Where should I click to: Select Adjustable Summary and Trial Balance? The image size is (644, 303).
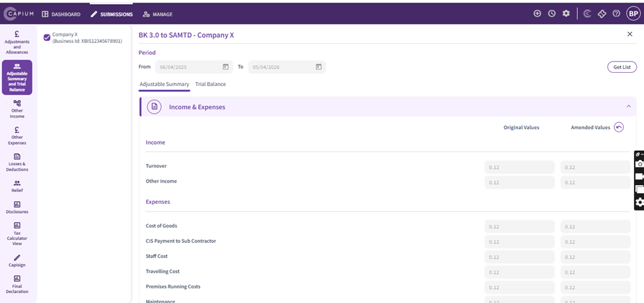pos(17,77)
